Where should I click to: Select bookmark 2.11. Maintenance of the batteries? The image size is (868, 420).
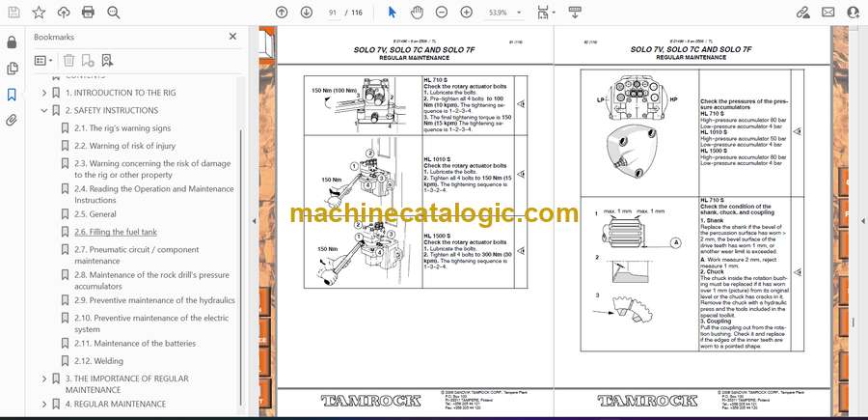tap(135, 344)
